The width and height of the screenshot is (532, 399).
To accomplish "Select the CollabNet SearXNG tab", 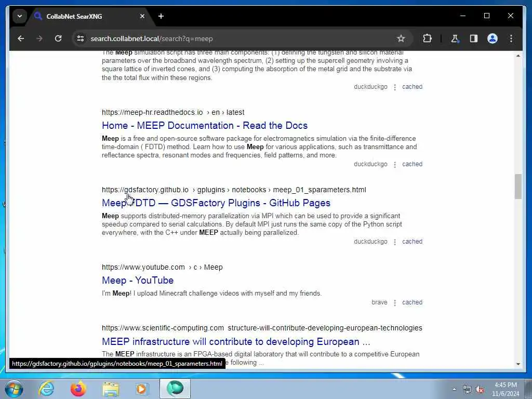I will [90, 16].
